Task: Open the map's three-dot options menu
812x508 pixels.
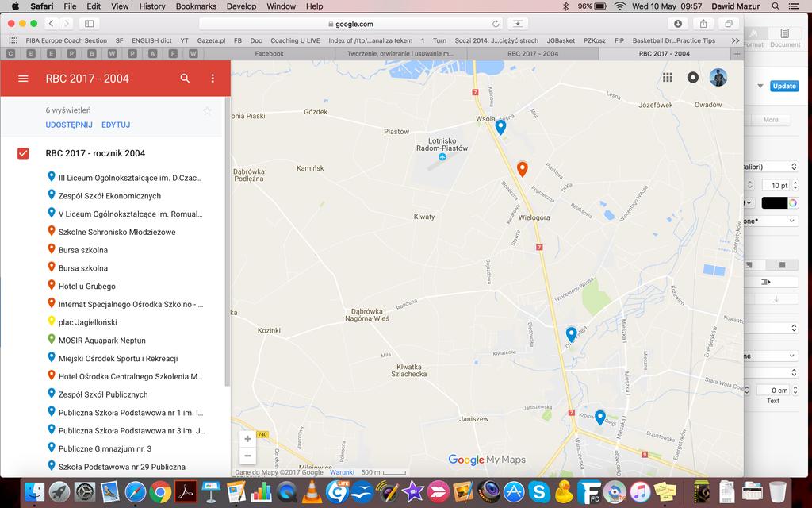Action: (x=213, y=79)
